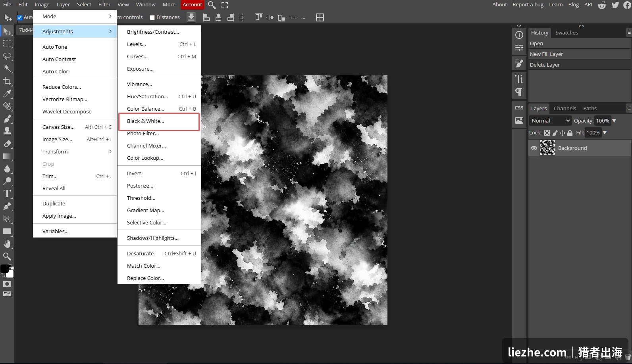Select the Eyedropper tool

pos(7,94)
